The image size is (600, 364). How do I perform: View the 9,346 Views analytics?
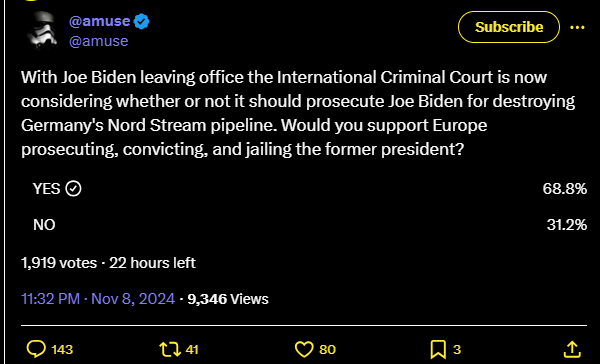tap(228, 299)
